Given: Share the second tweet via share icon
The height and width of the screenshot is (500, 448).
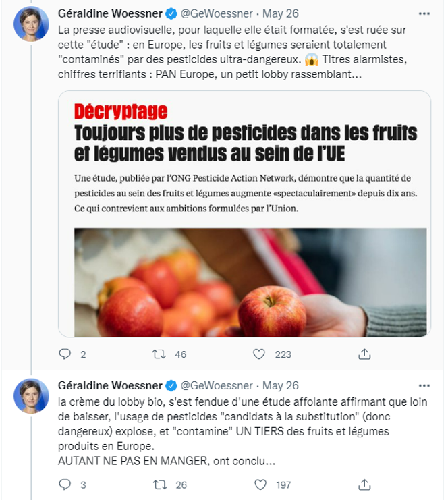Looking at the screenshot, I should coord(364,484).
